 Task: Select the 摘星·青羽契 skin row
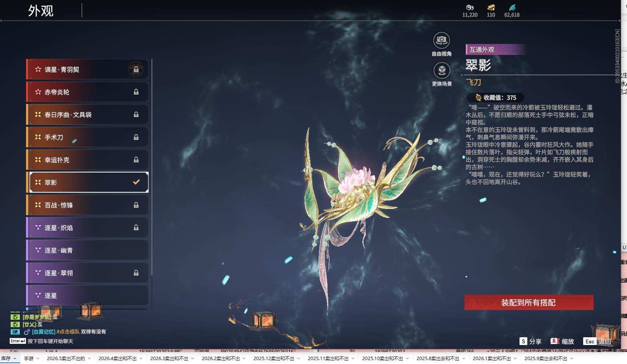tap(87, 69)
